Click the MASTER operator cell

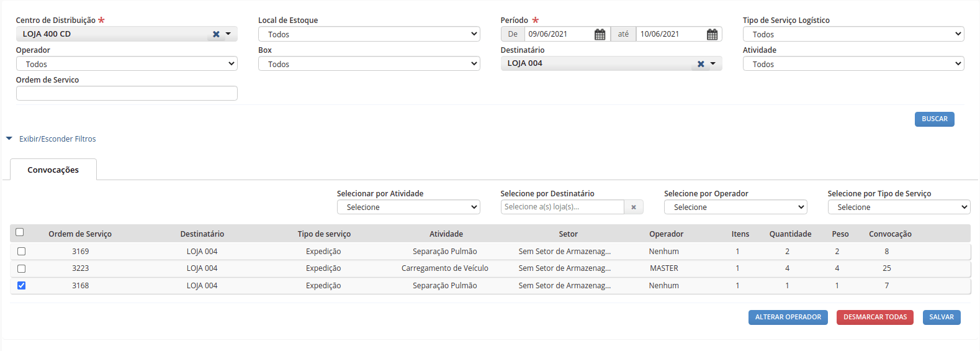coord(664,268)
